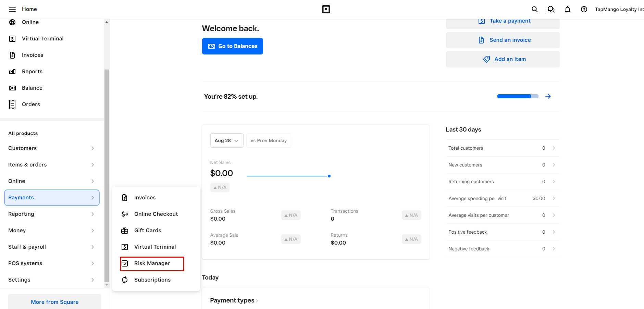
Task: Open notifications bell icon
Action: coord(568,9)
